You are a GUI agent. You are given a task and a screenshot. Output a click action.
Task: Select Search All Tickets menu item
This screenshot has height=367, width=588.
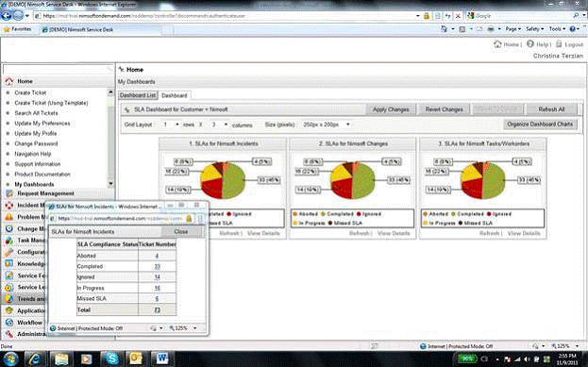(36, 113)
